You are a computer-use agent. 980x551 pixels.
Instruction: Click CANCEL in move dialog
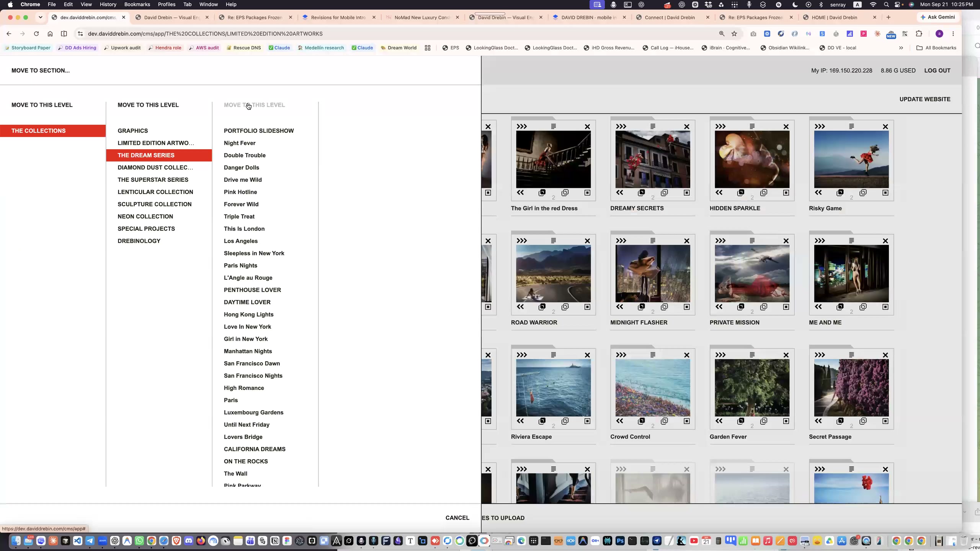(x=457, y=518)
